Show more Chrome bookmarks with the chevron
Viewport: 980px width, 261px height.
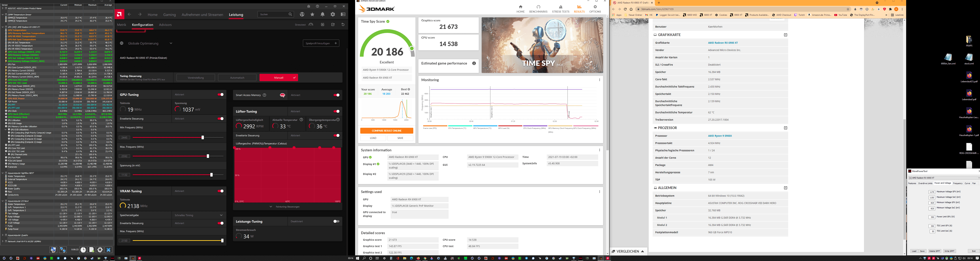coord(886,15)
